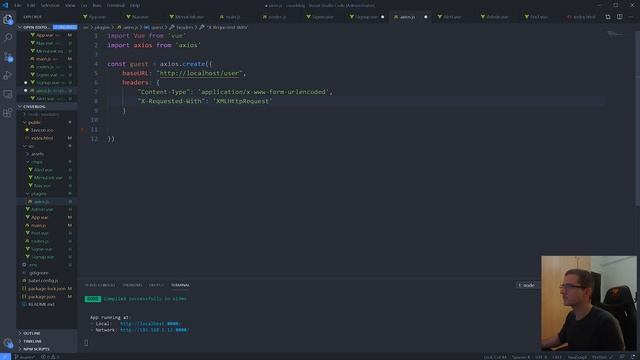Open the Search view in activity bar
The image size is (640, 360).
(8, 38)
